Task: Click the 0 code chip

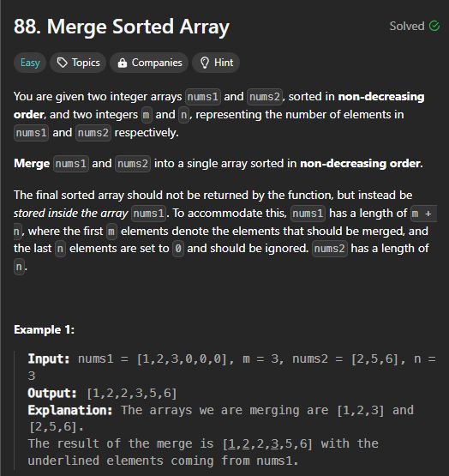Action: 178,249
